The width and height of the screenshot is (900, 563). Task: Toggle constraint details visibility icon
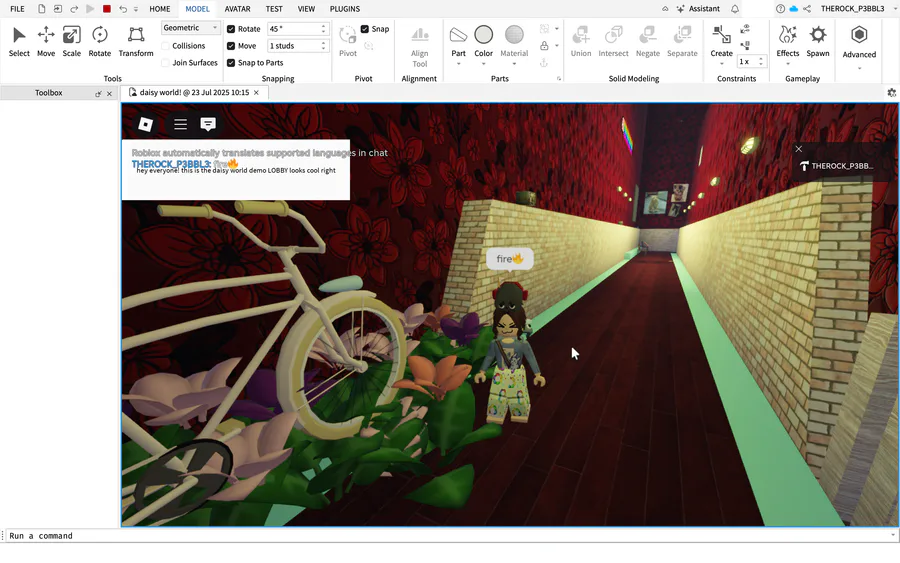(x=745, y=29)
